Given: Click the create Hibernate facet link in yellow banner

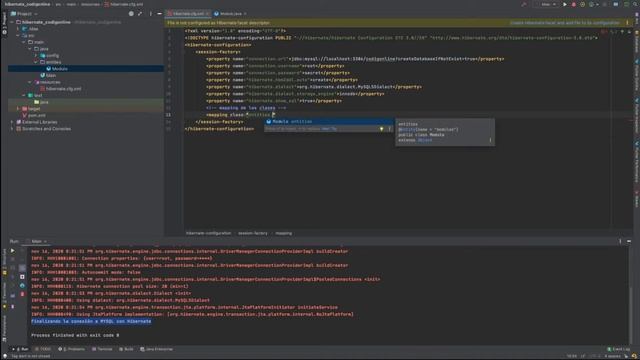Looking at the screenshot, I should [564, 23].
